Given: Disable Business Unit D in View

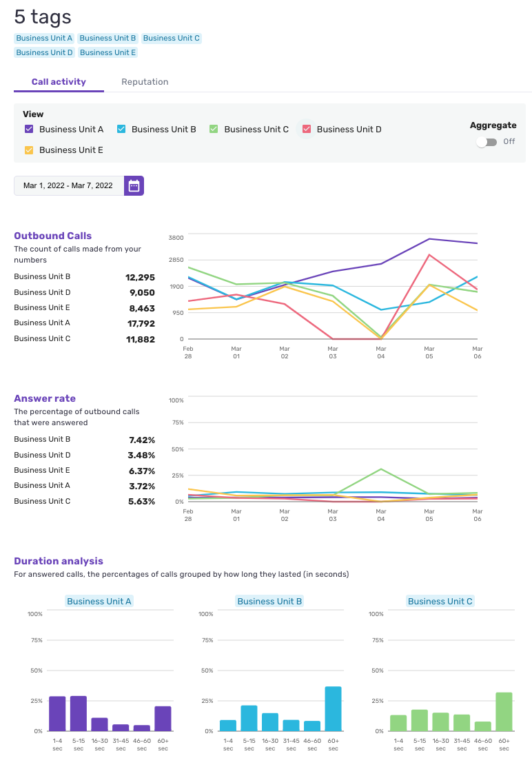Looking at the screenshot, I should pos(307,130).
